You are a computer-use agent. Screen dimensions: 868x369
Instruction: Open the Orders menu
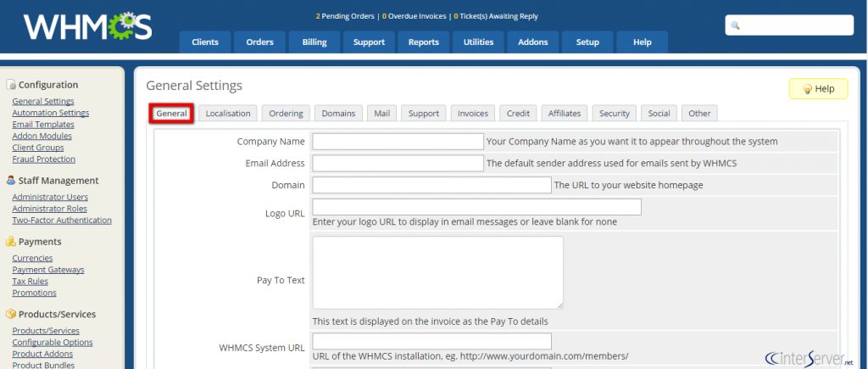click(x=259, y=42)
